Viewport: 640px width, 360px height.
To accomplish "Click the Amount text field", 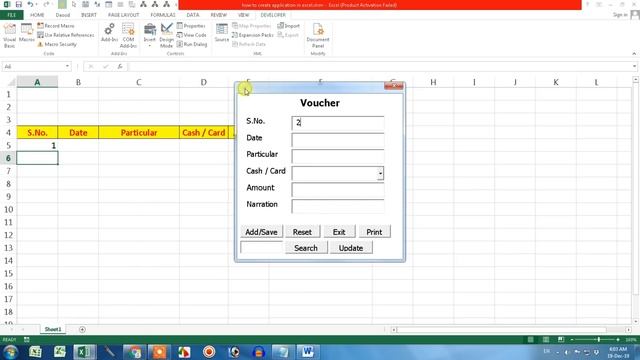I will coord(338,190).
